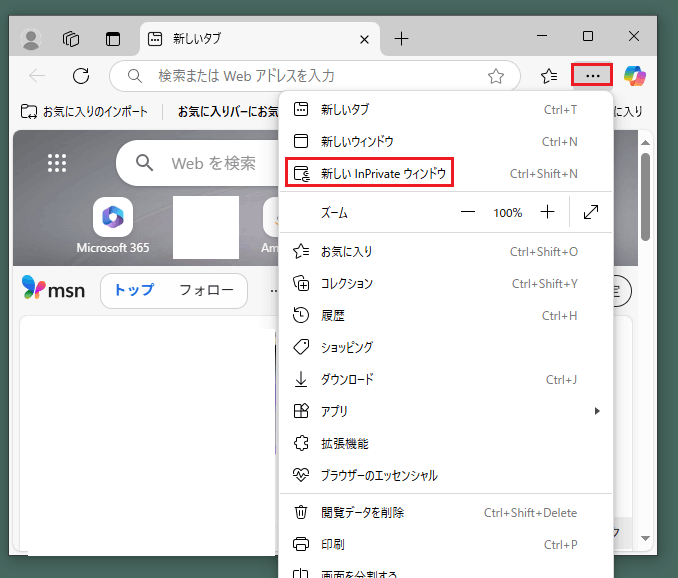Open the profile avatar icon

[x=31, y=39]
